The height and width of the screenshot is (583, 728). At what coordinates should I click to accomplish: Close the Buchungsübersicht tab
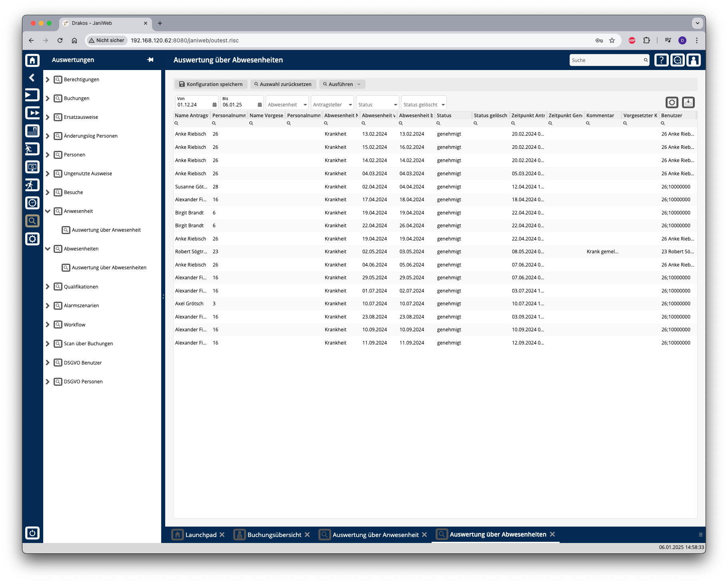[x=307, y=535]
